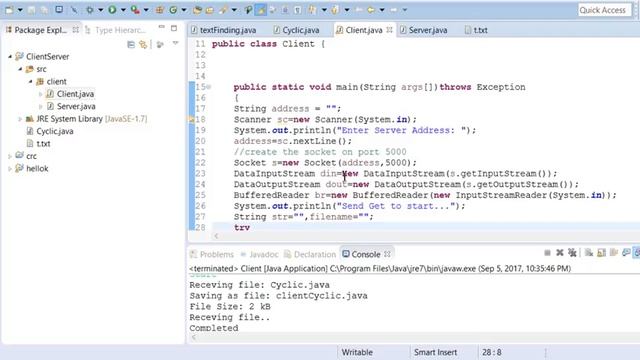Toggle the Word Wrap icon in Console

pos(613,253)
